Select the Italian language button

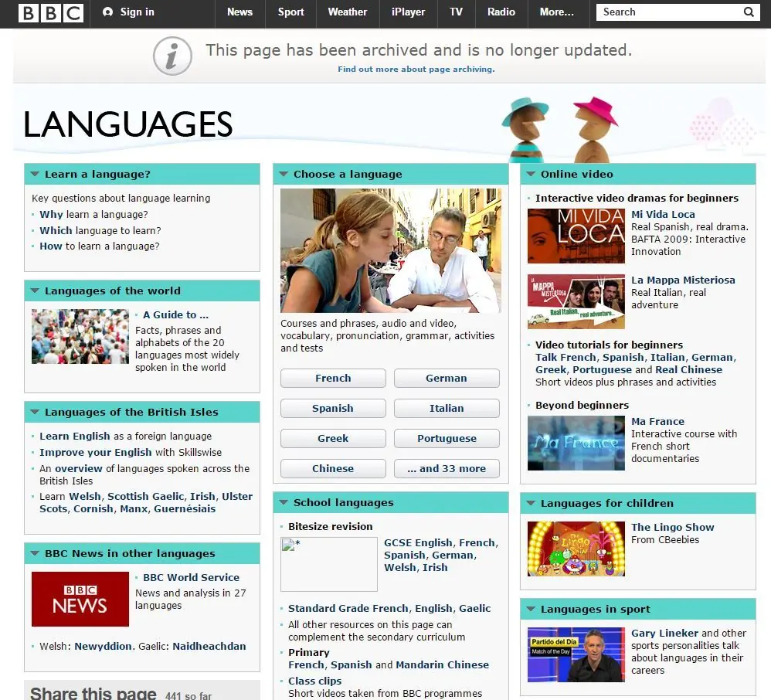tap(447, 408)
